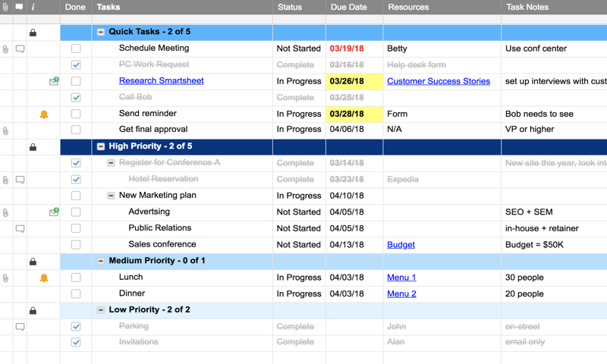
Task: Click the attachment paperclip on Schedule Meeting row
Action: pos(6,49)
